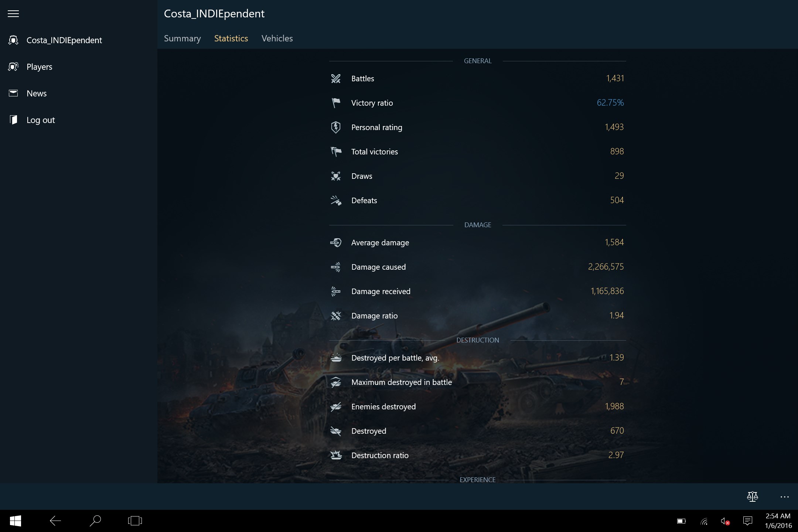Click the Battles crossed-swords icon
Viewport: 798px width, 532px height.
[x=336, y=78]
